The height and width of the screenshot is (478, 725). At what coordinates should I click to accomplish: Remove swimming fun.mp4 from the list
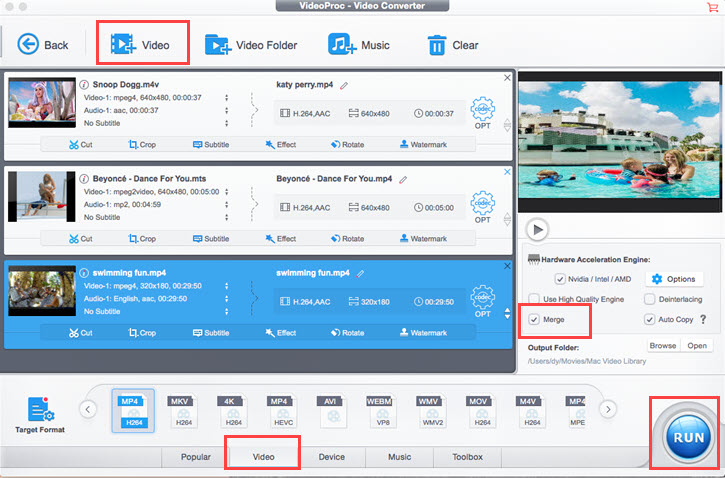pos(507,266)
